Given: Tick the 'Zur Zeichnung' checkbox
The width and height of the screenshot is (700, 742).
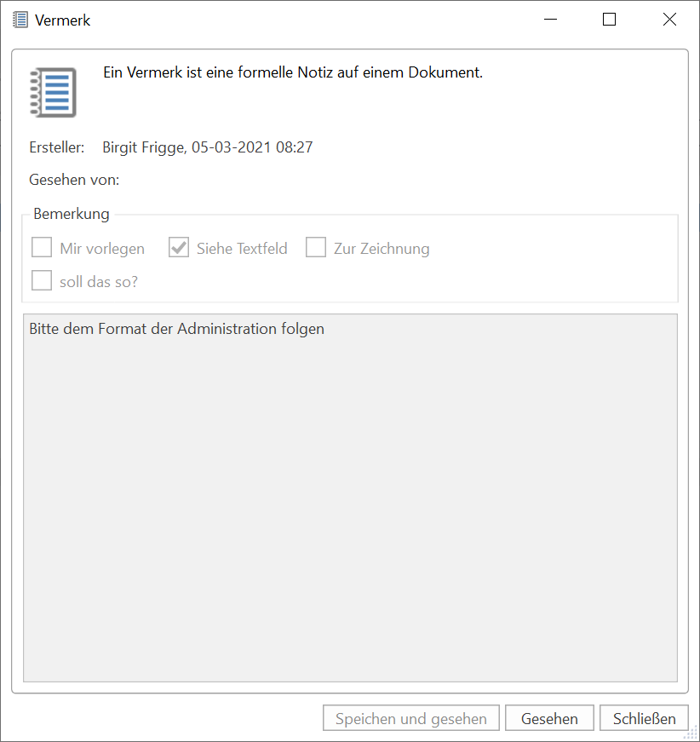Looking at the screenshot, I should [316, 248].
